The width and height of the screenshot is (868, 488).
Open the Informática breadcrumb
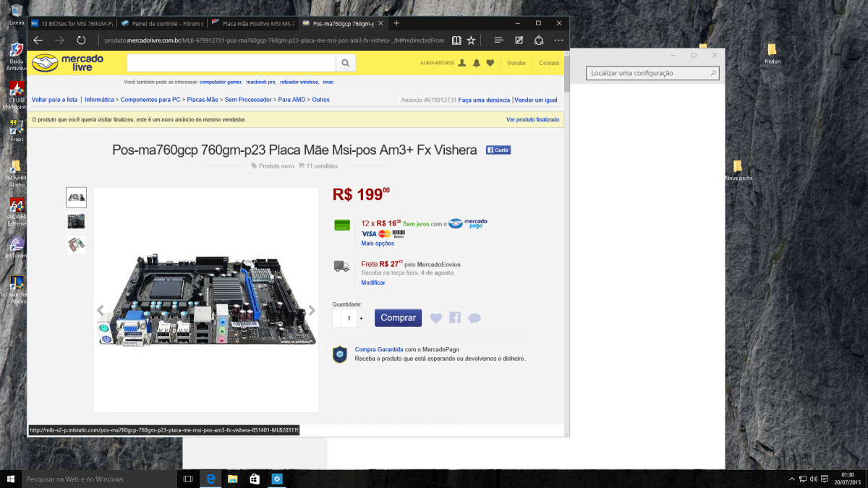pyautogui.click(x=99, y=100)
